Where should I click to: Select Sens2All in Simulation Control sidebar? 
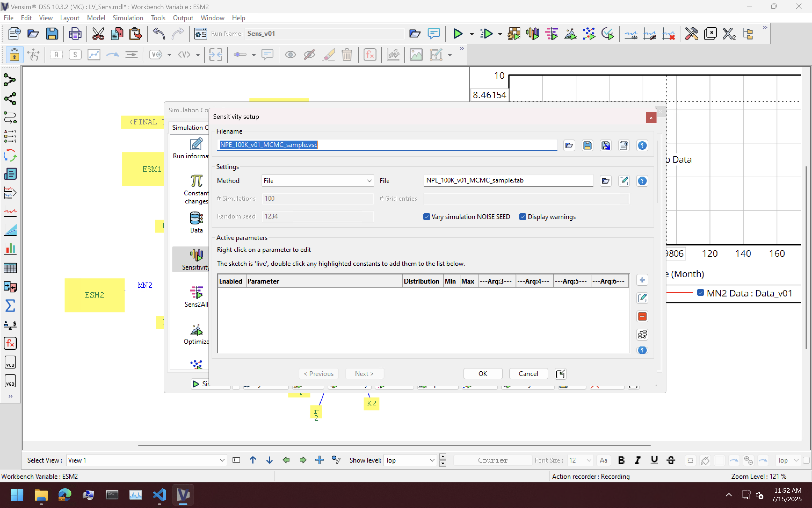click(x=196, y=296)
